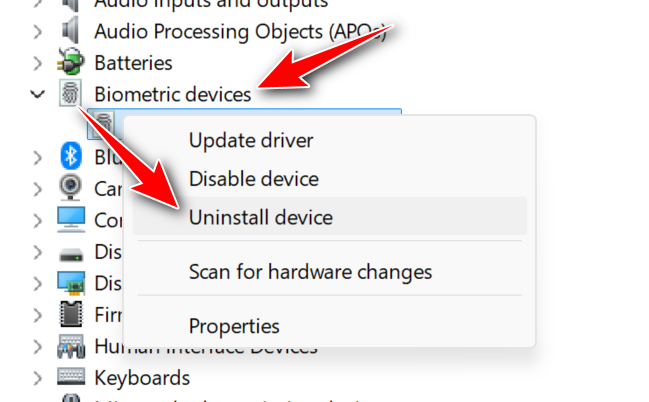Image resolution: width=649 pixels, height=402 pixels.
Task: Click the Firmware chip icon
Action: click(70, 314)
